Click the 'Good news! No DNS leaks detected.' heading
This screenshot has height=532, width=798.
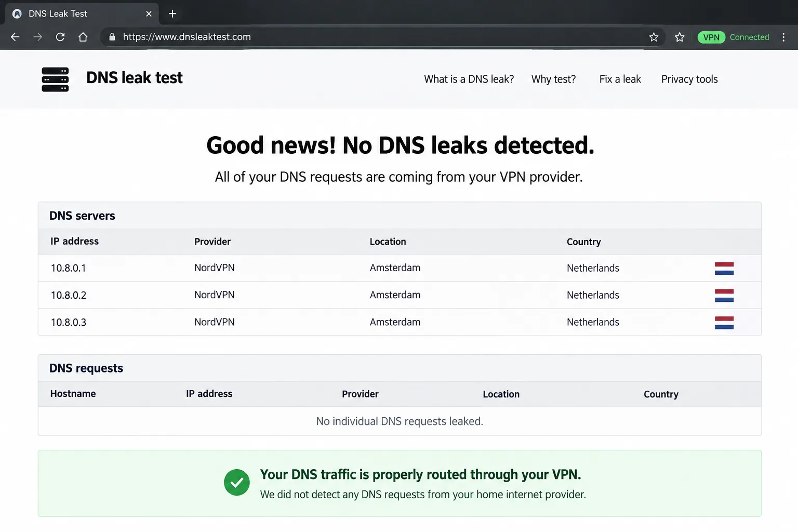coord(400,145)
